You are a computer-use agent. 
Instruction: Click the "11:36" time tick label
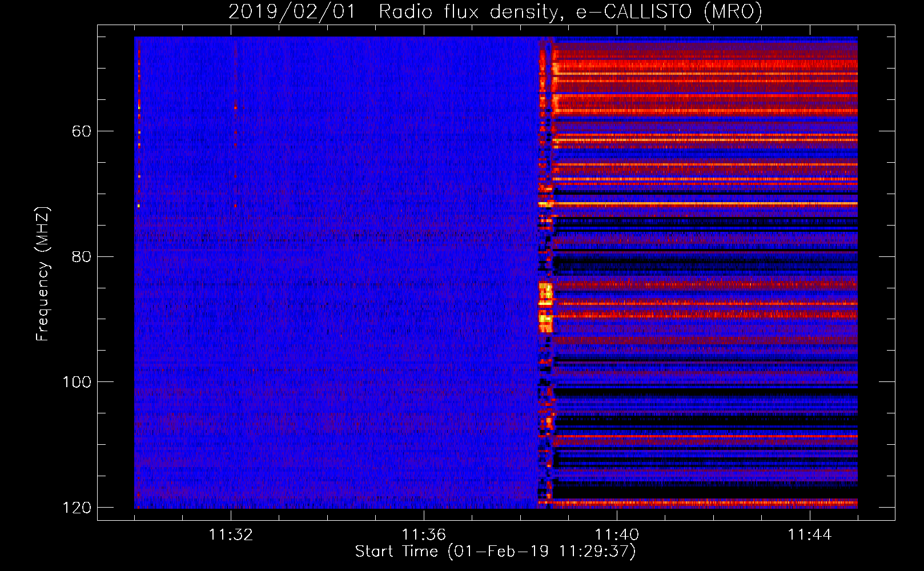424,535
